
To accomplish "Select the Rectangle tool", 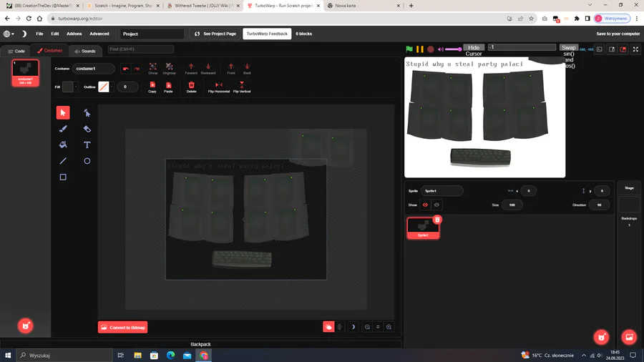I will tap(63, 177).
